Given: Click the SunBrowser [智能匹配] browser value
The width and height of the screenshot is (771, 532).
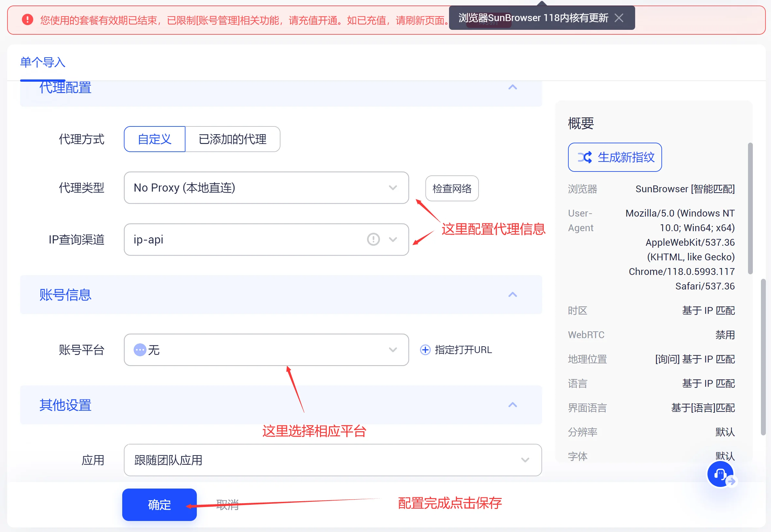Looking at the screenshot, I should click(x=685, y=189).
